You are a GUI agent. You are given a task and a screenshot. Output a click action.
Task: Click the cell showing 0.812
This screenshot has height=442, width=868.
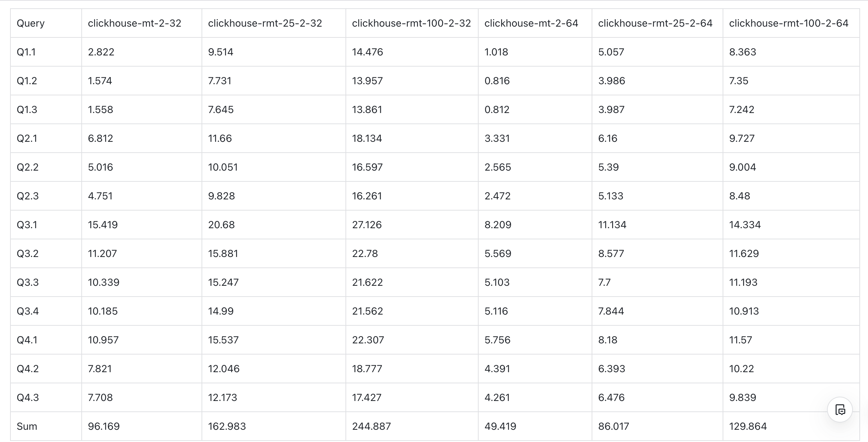[497, 110]
